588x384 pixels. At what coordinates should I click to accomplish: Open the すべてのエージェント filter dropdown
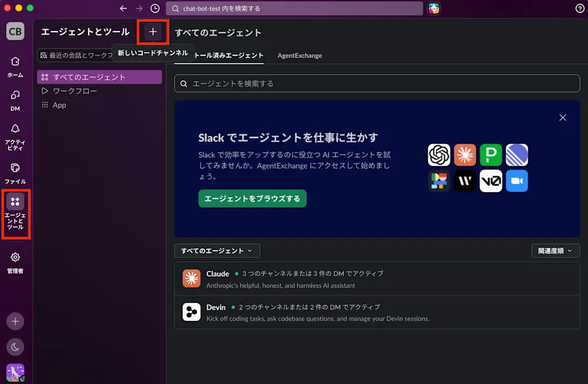[x=217, y=251]
